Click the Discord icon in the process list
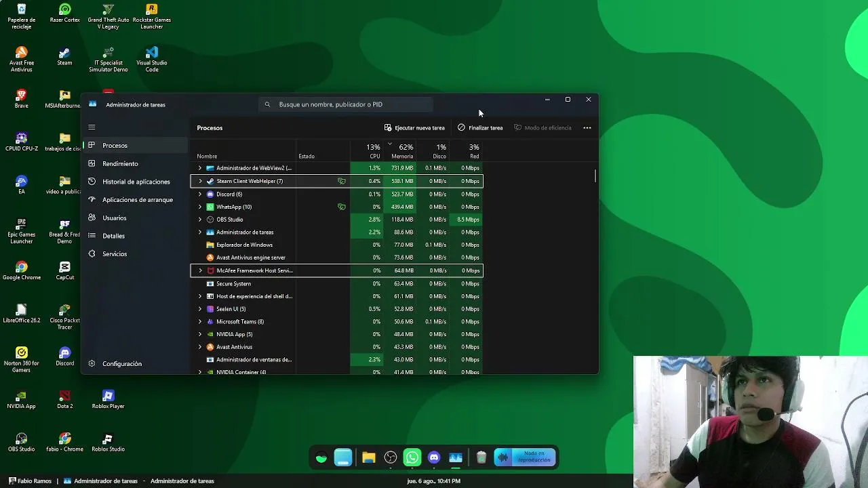 [210, 194]
